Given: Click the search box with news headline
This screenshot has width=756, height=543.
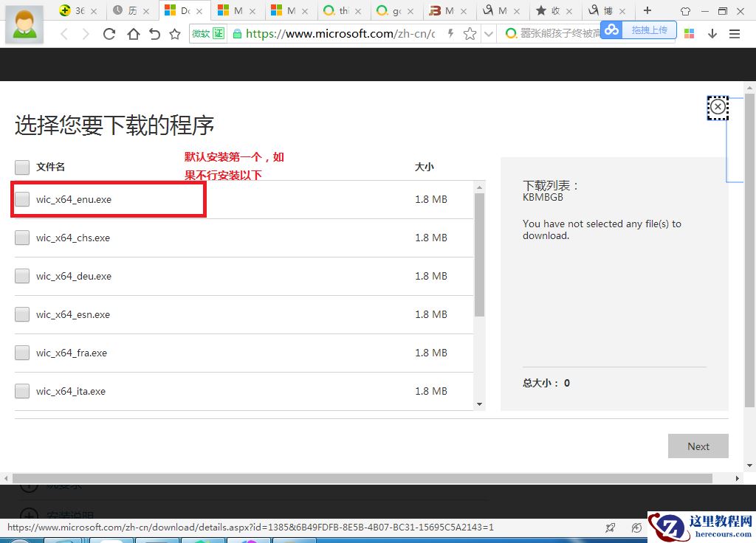Looking at the screenshot, I should coord(560,33).
